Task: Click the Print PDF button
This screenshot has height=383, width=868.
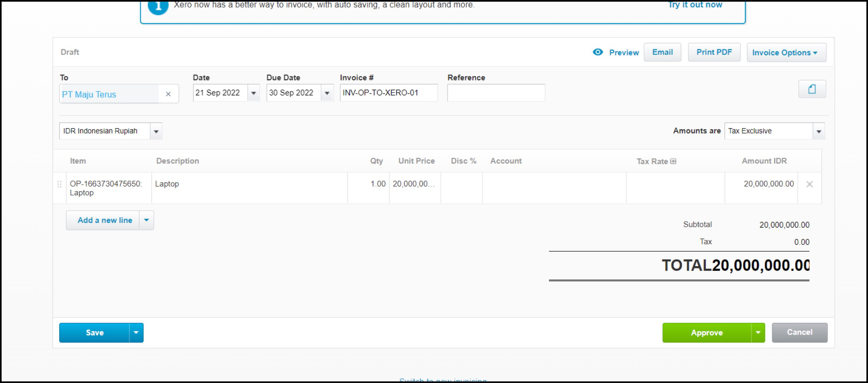Action: [x=714, y=52]
